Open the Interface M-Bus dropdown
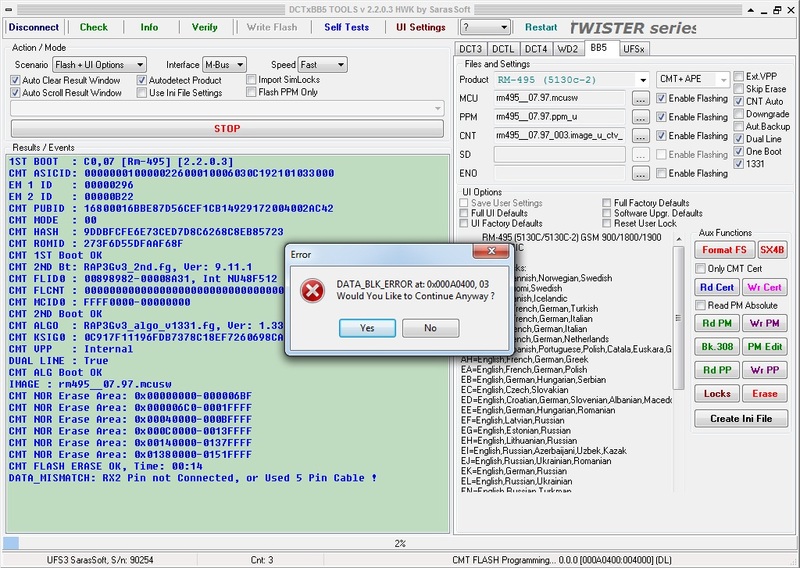Viewport: 800px width, 568px height. [224, 65]
